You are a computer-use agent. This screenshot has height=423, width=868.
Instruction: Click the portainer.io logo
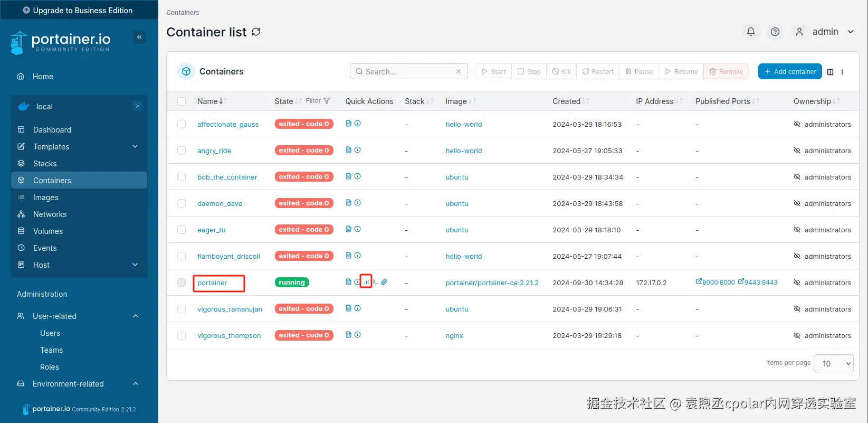coord(60,42)
